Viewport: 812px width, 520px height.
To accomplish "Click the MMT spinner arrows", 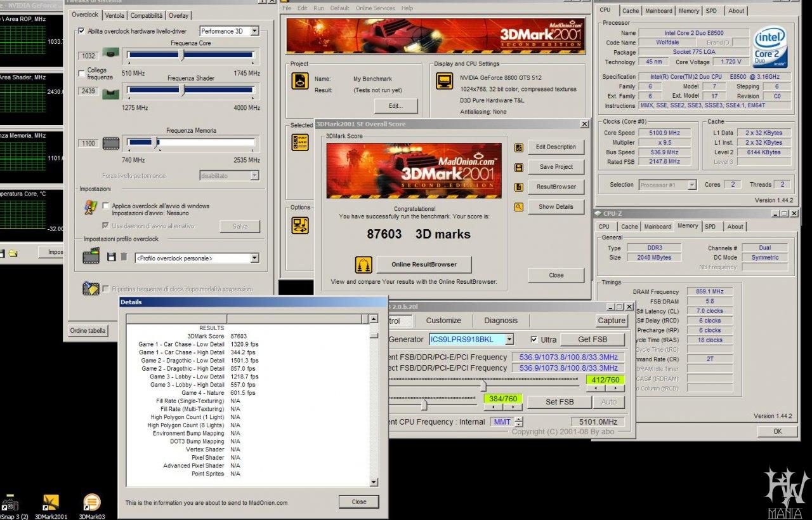I will [519, 422].
